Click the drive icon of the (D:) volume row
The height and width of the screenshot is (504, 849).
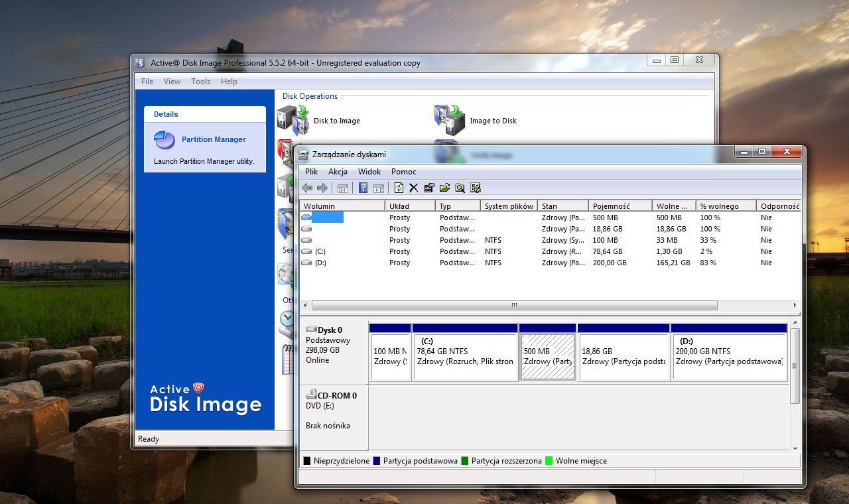pos(306,263)
